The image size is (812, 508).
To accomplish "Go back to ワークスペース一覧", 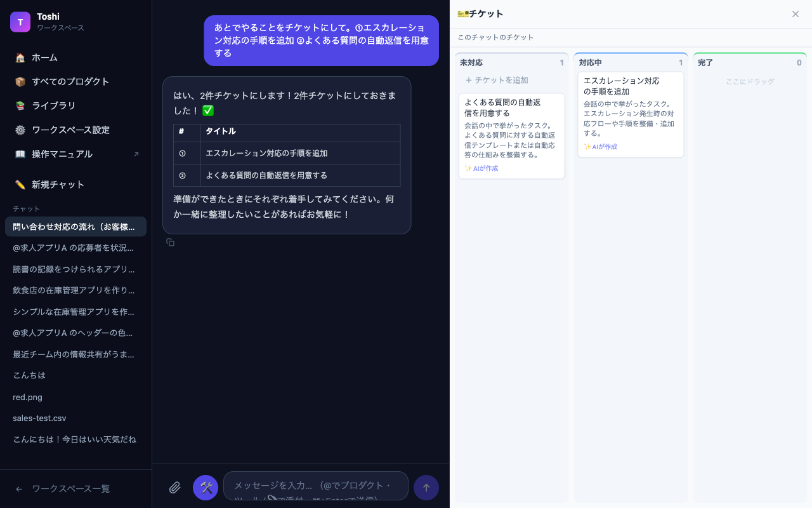I will [x=76, y=489].
